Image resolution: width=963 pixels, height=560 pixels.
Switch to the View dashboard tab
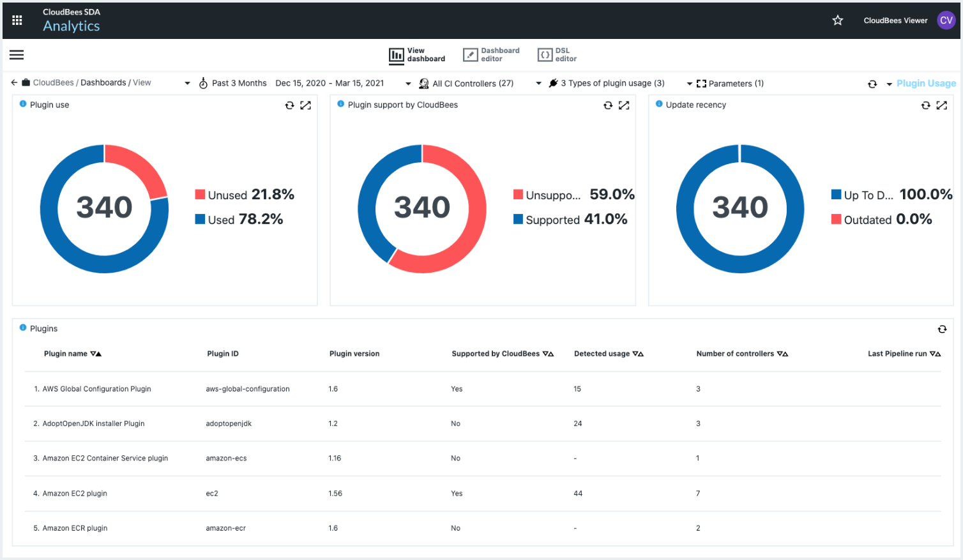pyautogui.click(x=417, y=55)
